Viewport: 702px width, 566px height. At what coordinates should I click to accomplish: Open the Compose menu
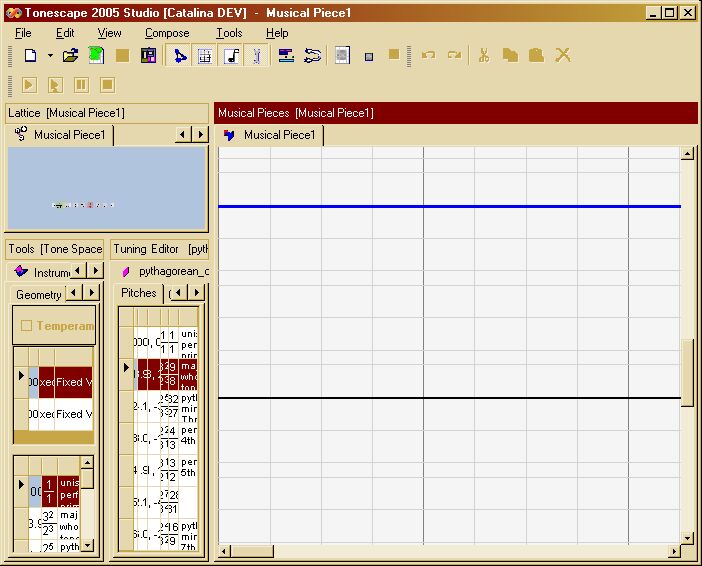coord(167,33)
